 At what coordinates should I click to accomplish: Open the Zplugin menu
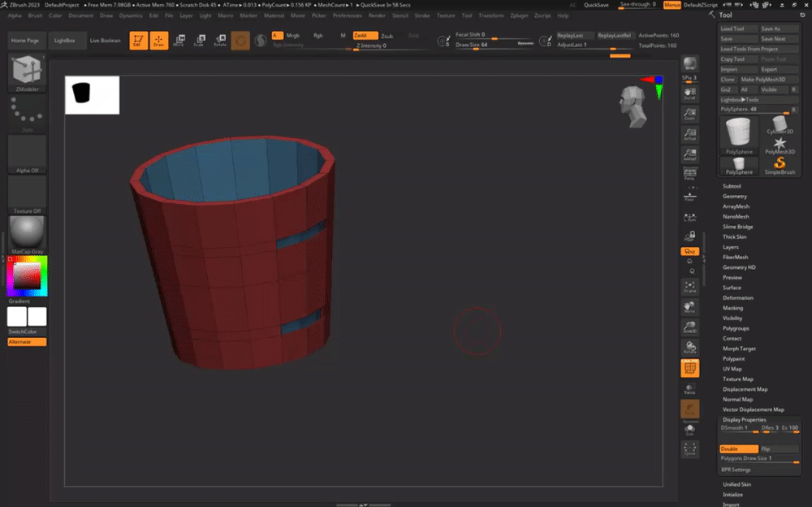(x=519, y=15)
